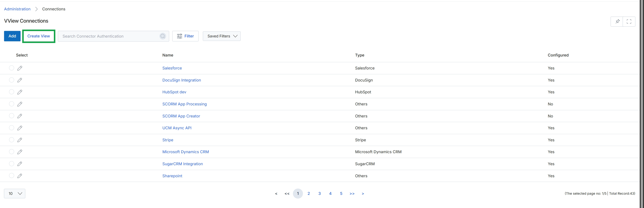Click the Total Record:43 status text

tap(622, 194)
